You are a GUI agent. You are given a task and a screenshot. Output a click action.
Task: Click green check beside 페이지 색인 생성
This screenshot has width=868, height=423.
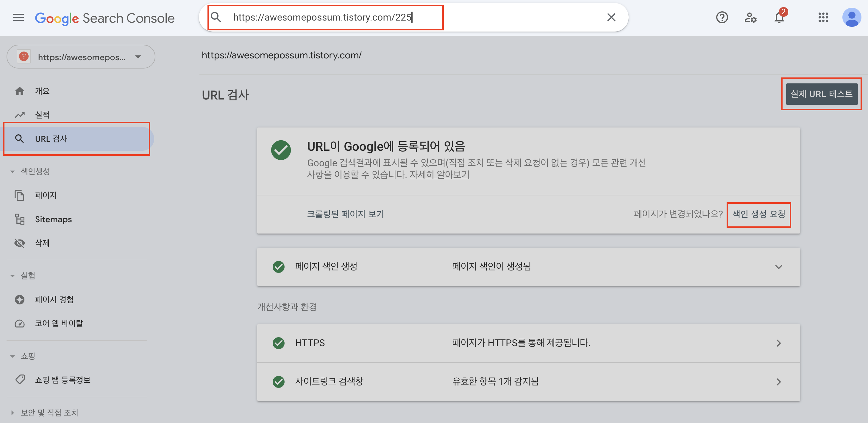tap(278, 267)
